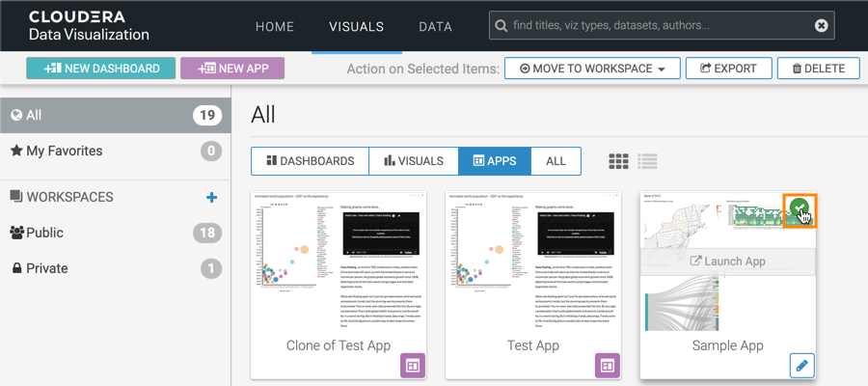Show only Dashboards filter

coord(310,161)
